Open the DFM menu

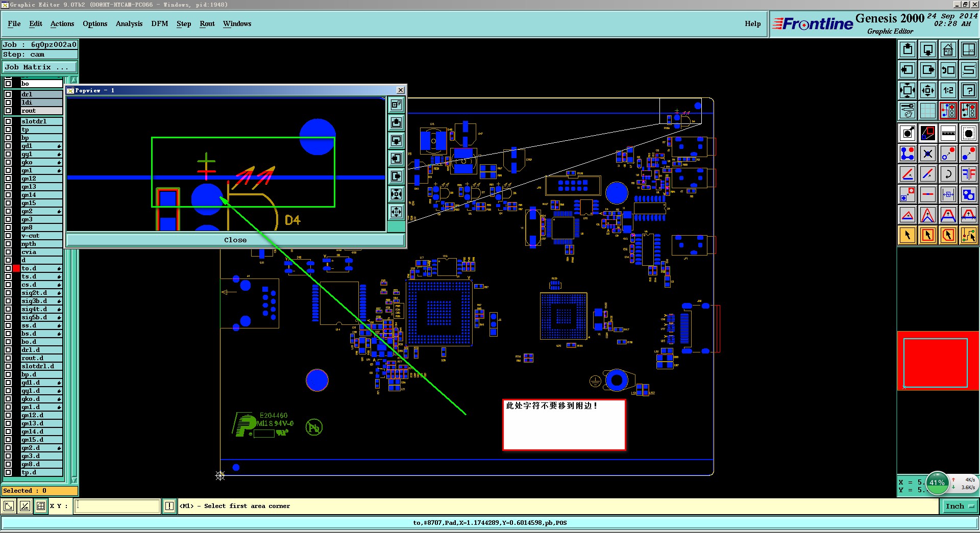click(160, 23)
